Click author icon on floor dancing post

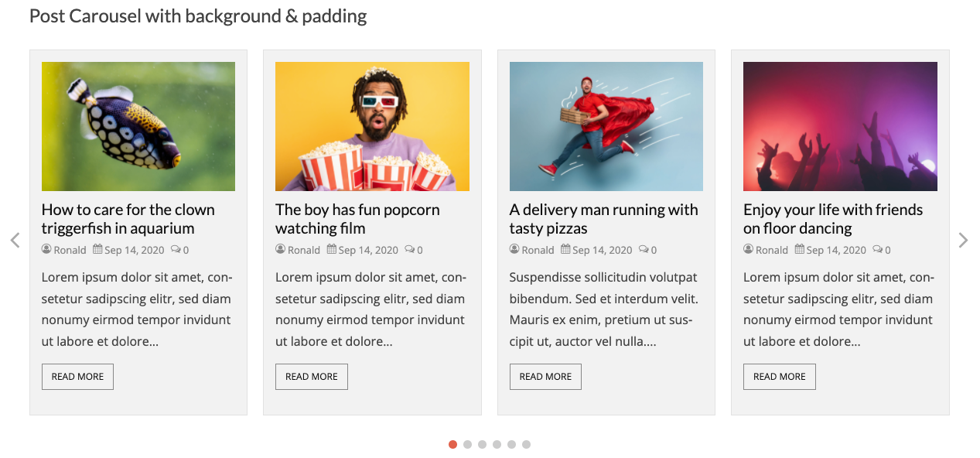748,249
